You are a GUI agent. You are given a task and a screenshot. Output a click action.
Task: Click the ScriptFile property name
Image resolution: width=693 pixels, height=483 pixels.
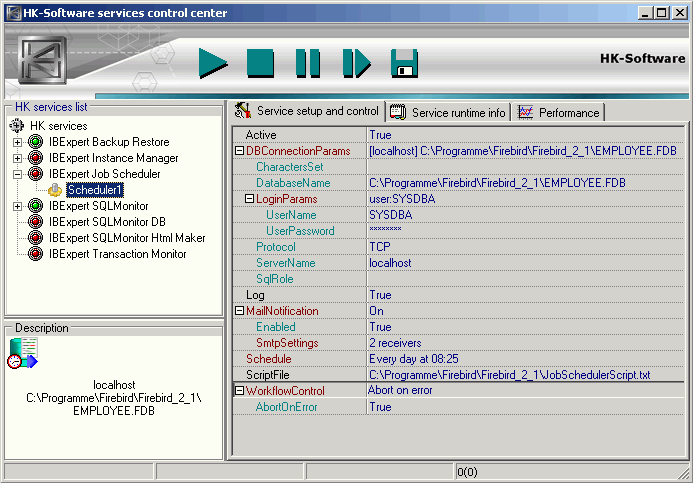(x=268, y=375)
